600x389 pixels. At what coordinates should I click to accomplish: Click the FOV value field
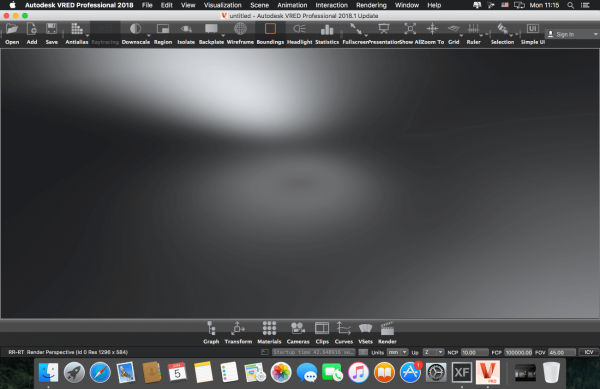tap(562, 352)
